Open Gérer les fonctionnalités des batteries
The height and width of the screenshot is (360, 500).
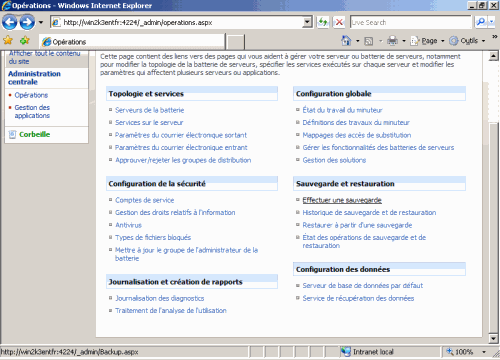coord(378,147)
